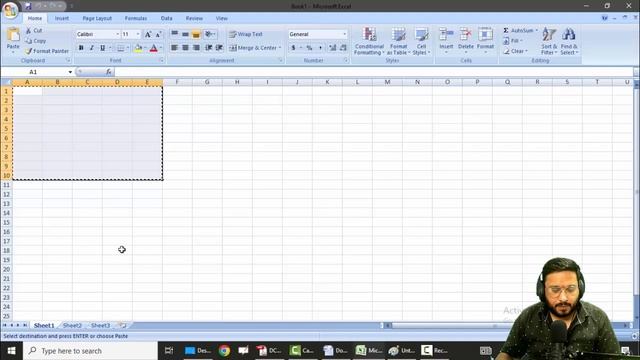This screenshot has height=360, width=640.
Task: Click Merge & Center
Action: (253, 48)
